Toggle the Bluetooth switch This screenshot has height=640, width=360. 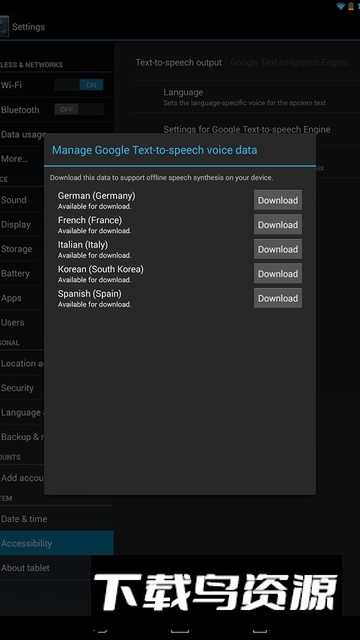(79, 109)
